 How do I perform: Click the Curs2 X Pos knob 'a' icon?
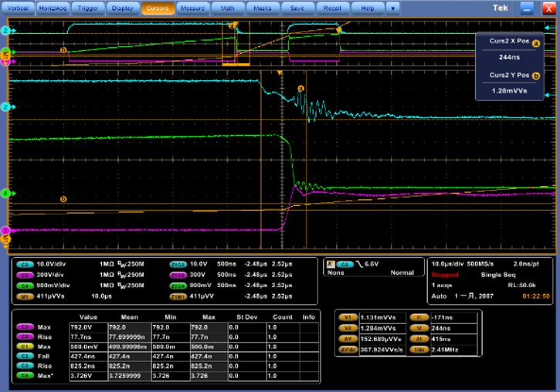535,43
